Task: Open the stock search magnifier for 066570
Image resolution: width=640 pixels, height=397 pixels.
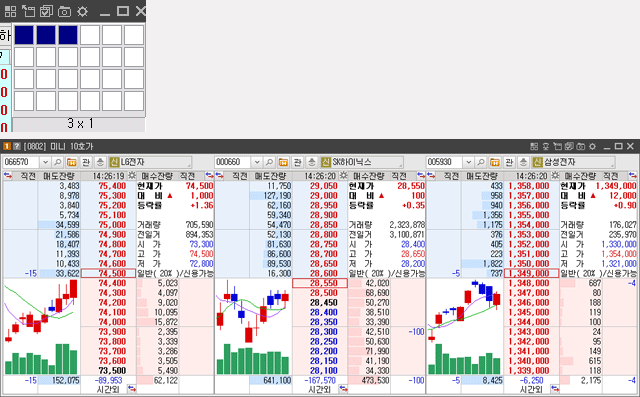Action: 58,162
